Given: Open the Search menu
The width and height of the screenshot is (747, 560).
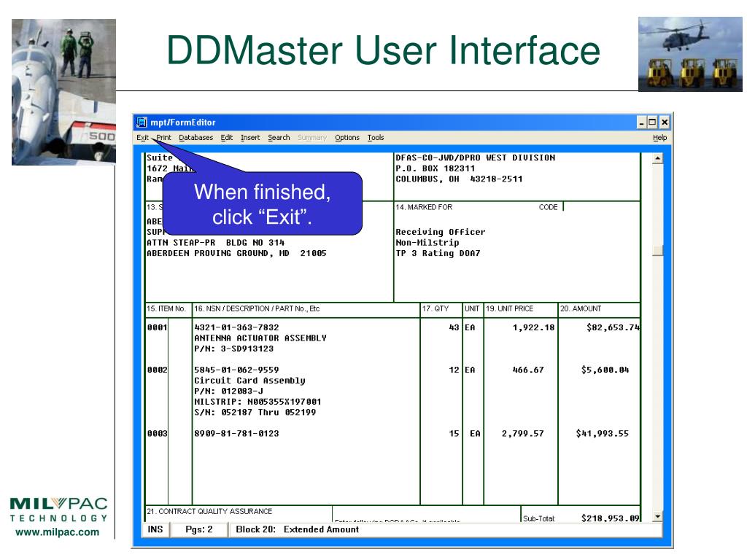Looking at the screenshot, I should click(x=279, y=138).
